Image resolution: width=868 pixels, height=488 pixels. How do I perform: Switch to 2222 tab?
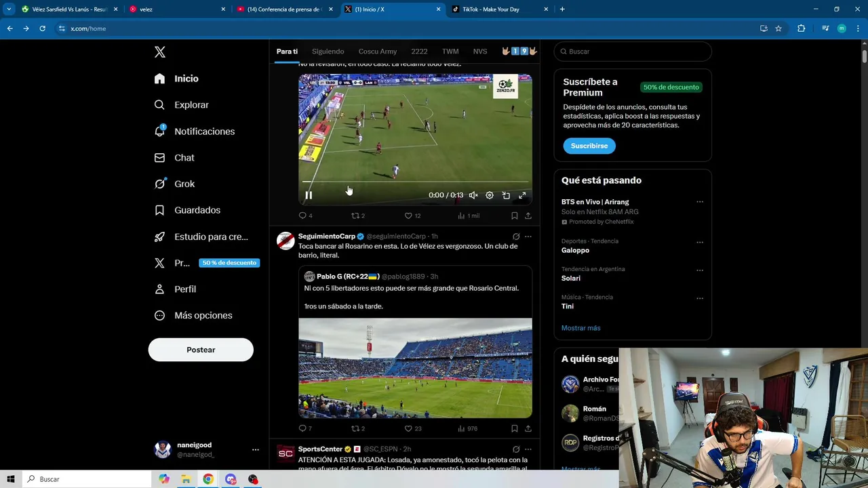419,52
